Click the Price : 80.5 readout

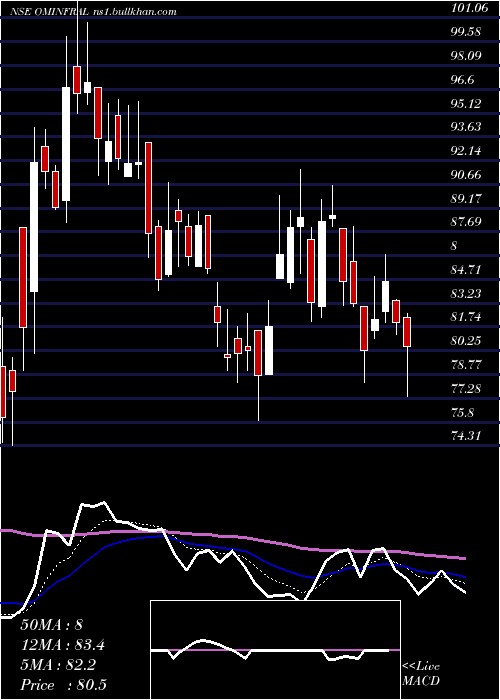tap(64, 685)
